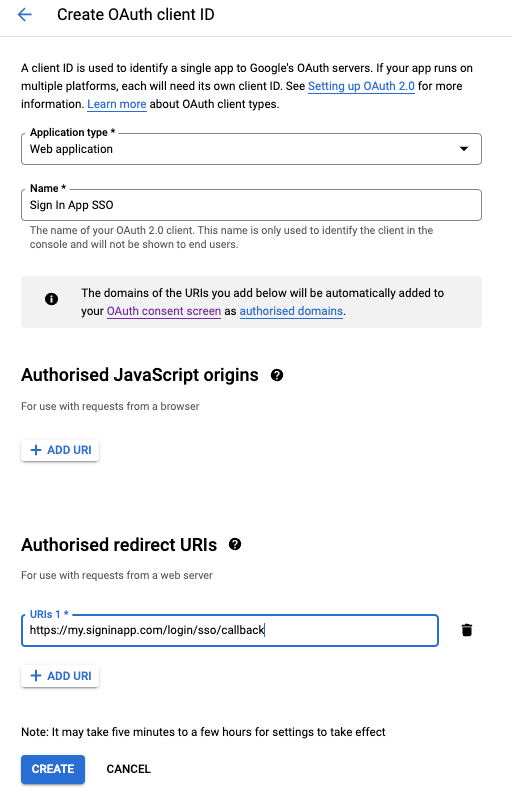Expand the Application type dropdown arrow

tap(464, 149)
